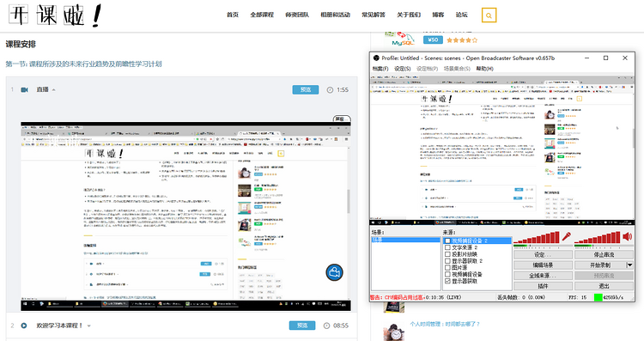
Task: Enable the 投影片放映 source checkbox
Action: pyautogui.click(x=447, y=254)
